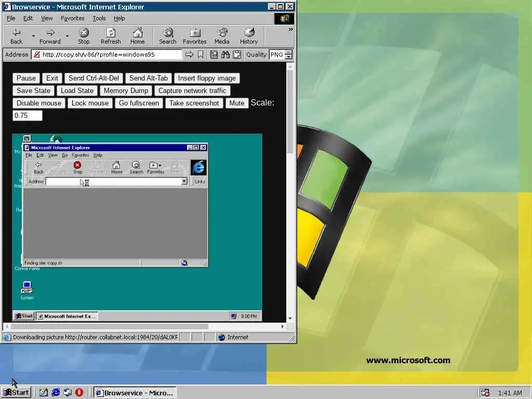Screen dimensions: 532x399
Task: Click the page icon in the Address field
Action: click(37, 54)
